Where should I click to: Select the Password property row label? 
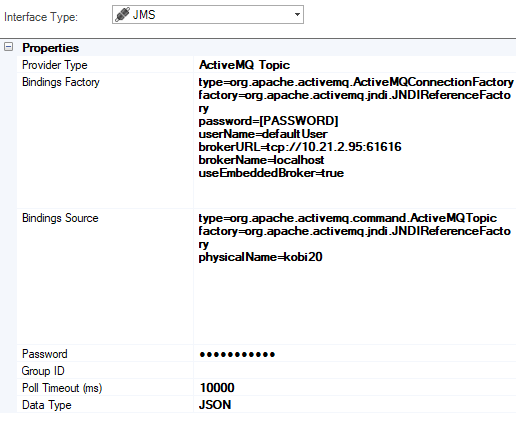[x=45, y=354]
